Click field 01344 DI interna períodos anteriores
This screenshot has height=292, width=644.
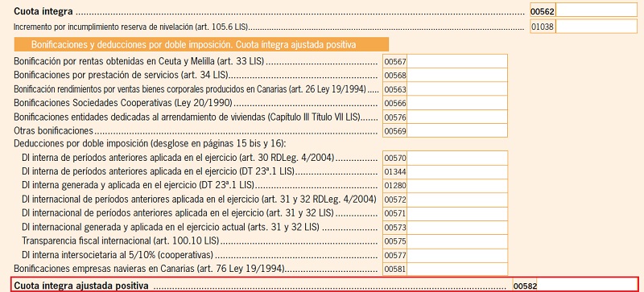point(457,171)
